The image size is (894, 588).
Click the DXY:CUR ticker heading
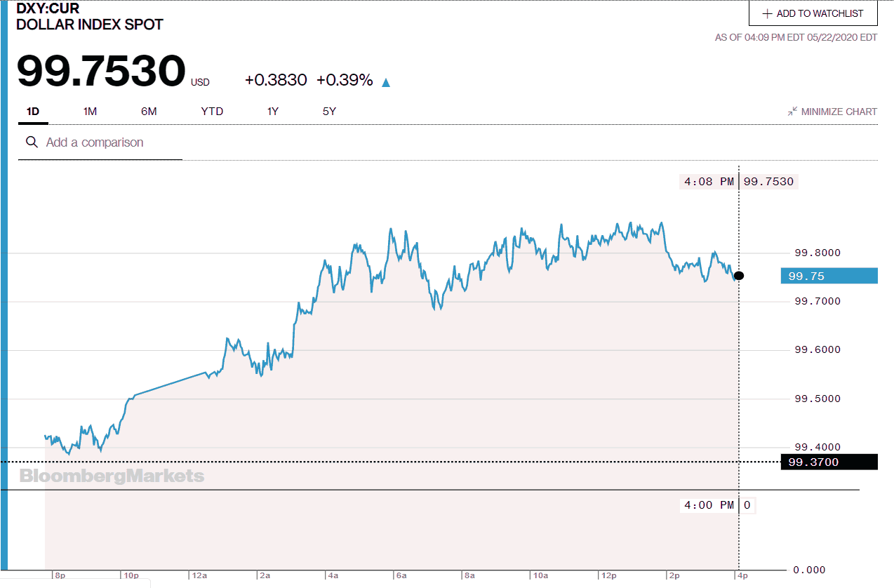pyautogui.click(x=48, y=9)
